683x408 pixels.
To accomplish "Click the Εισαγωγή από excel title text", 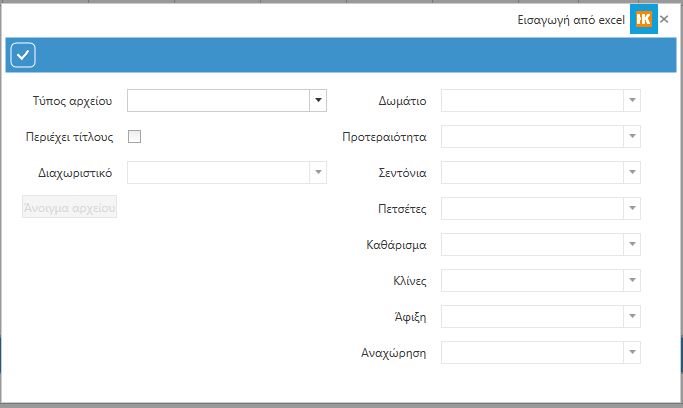I will 571,20.
